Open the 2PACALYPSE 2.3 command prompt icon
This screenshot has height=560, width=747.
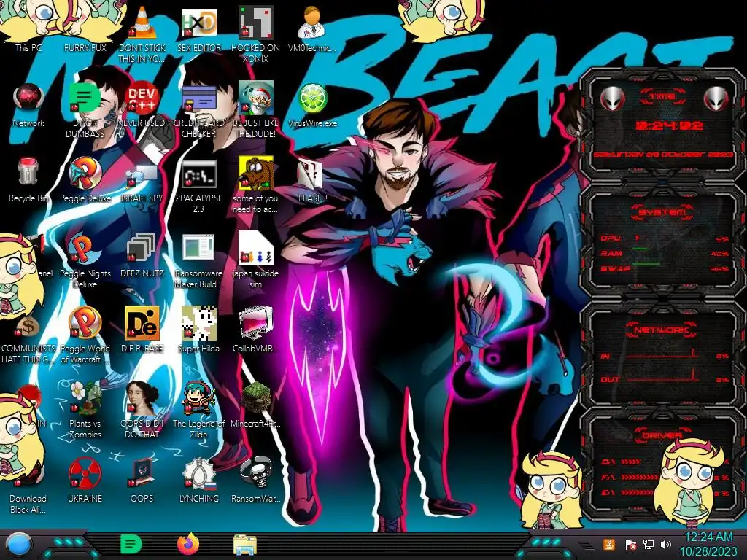[198, 186]
